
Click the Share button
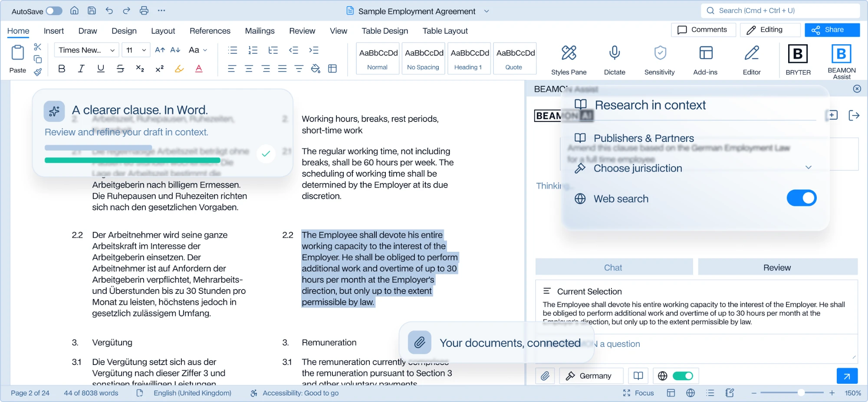(832, 30)
